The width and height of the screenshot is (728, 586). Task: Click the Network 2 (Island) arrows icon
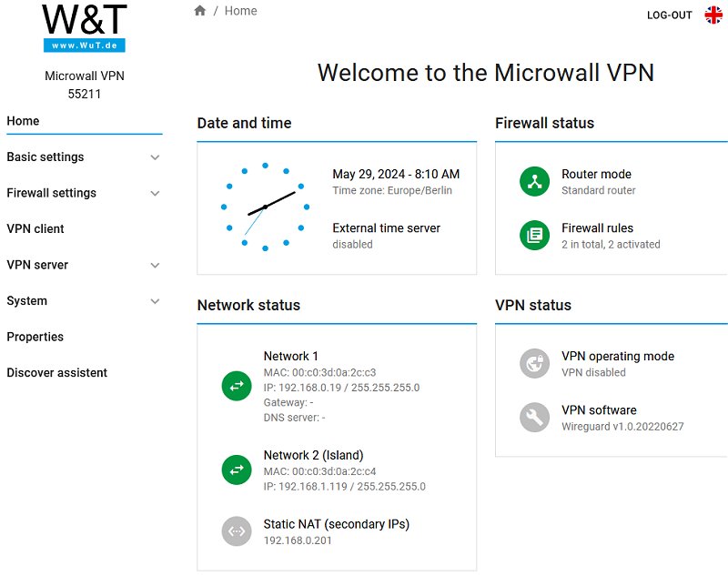coord(237,470)
